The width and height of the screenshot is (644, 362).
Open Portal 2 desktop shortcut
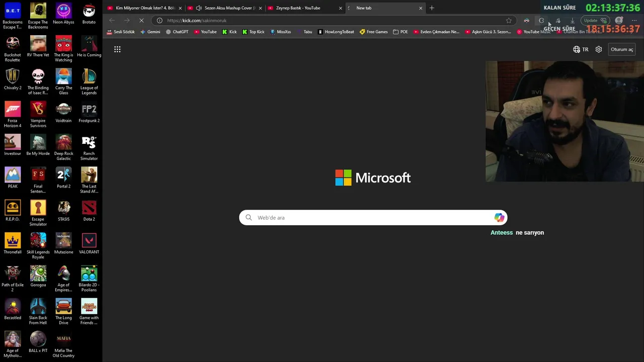(63, 178)
